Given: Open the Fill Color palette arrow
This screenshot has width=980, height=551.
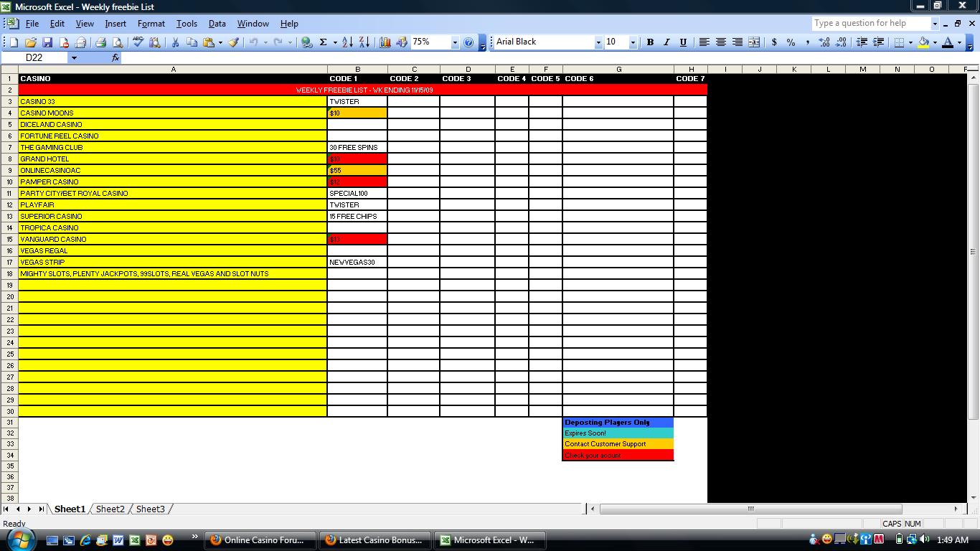Looking at the screenshot, I should [x=935, y=42].
